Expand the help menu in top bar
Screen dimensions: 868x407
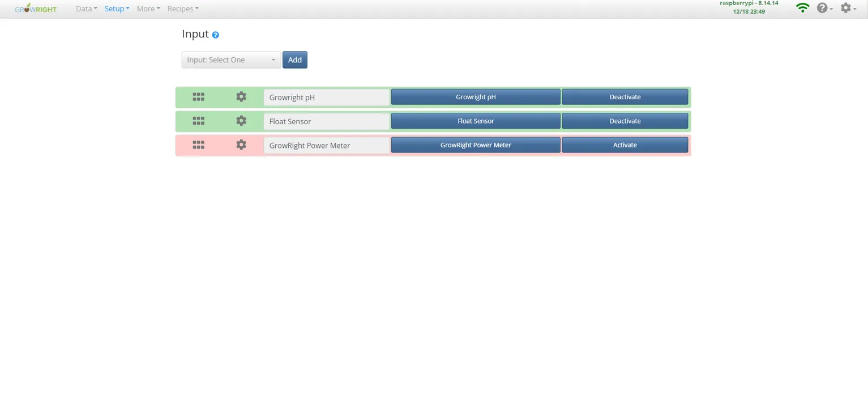pos(824,9)
